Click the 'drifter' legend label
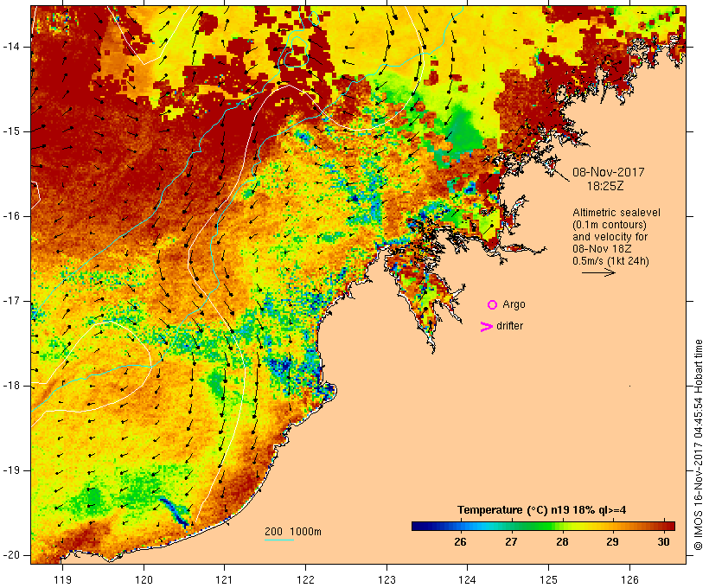709x588 pixels. click(x=509, y=326)
